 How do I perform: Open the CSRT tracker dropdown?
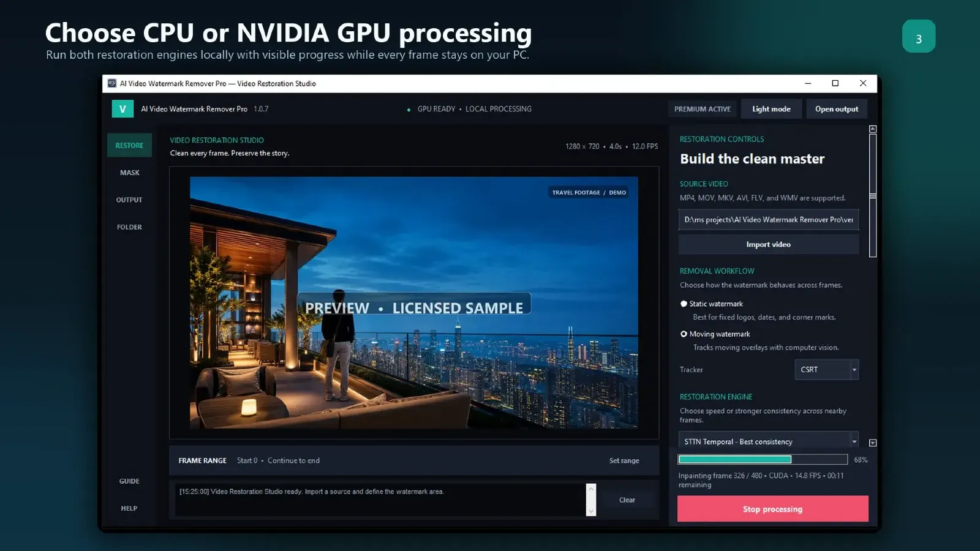[x=827, y=370]
